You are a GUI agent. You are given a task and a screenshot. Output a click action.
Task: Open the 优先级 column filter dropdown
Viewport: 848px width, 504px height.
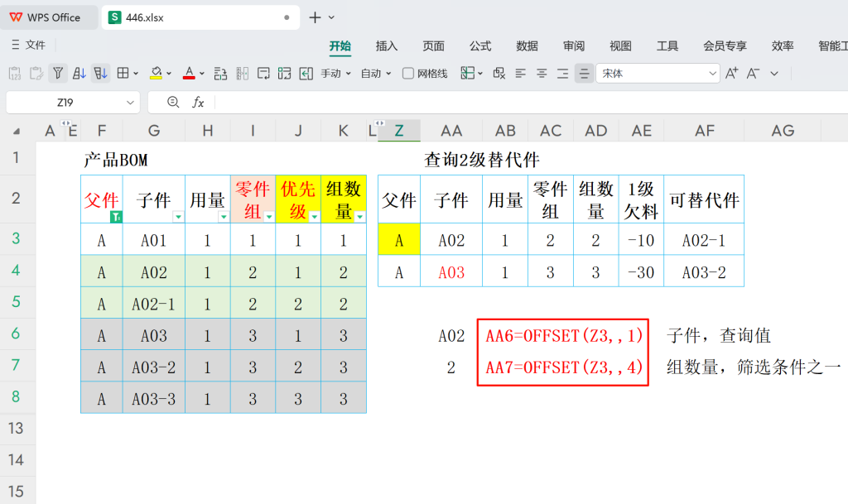point(314,217)
